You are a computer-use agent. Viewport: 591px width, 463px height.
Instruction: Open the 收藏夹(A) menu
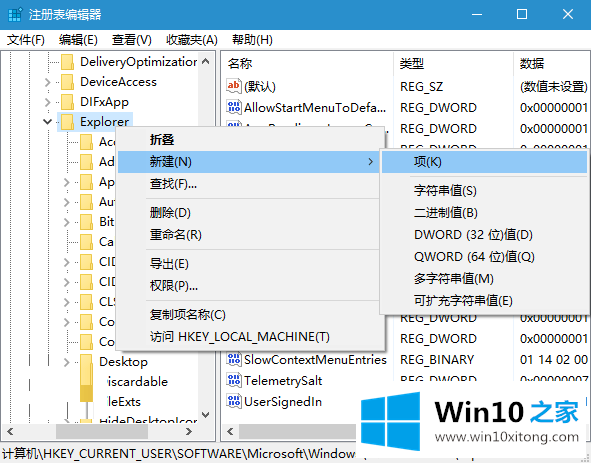192,40
